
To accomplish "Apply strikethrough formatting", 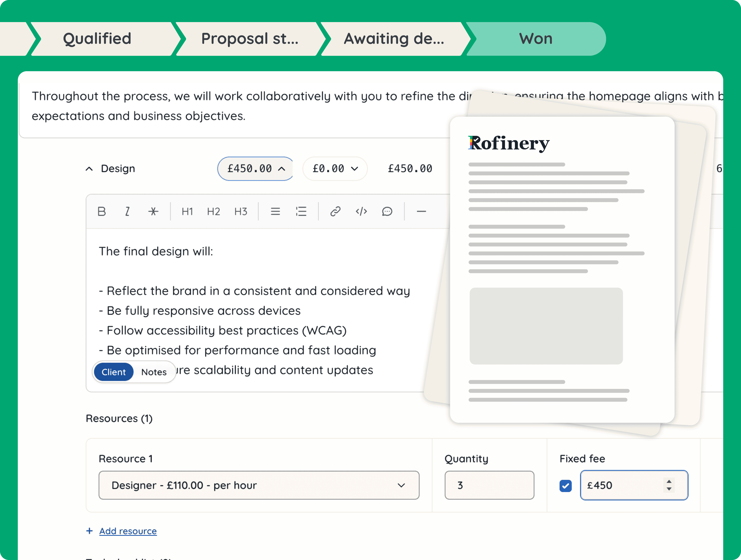I will click(x=153, y=211).
